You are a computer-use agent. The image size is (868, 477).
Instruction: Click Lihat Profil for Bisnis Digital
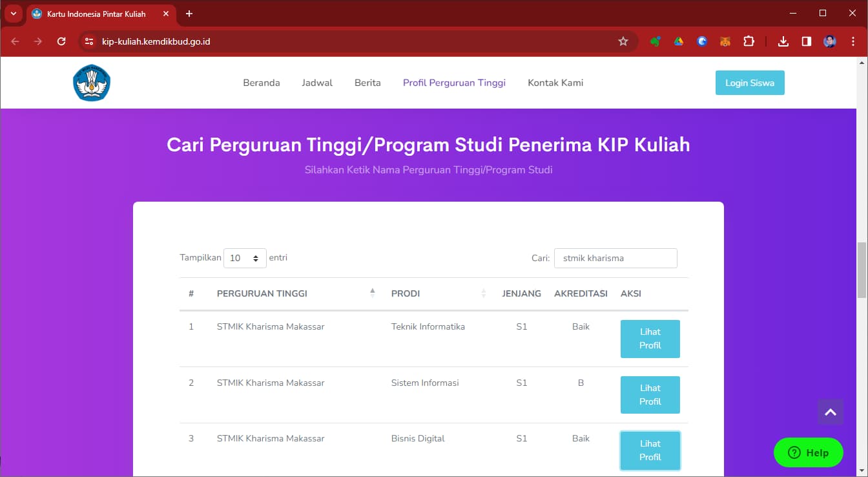coord(650,450)
